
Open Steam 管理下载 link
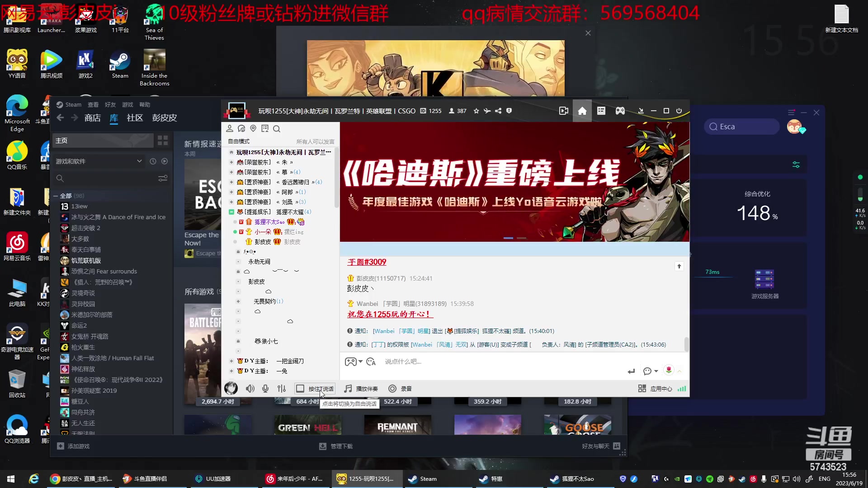click(336, 446)
